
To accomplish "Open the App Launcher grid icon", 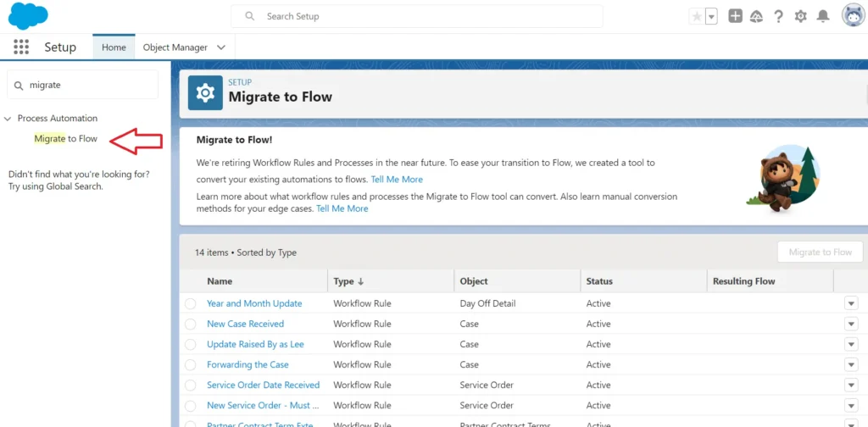I will (x=21, y=47).
